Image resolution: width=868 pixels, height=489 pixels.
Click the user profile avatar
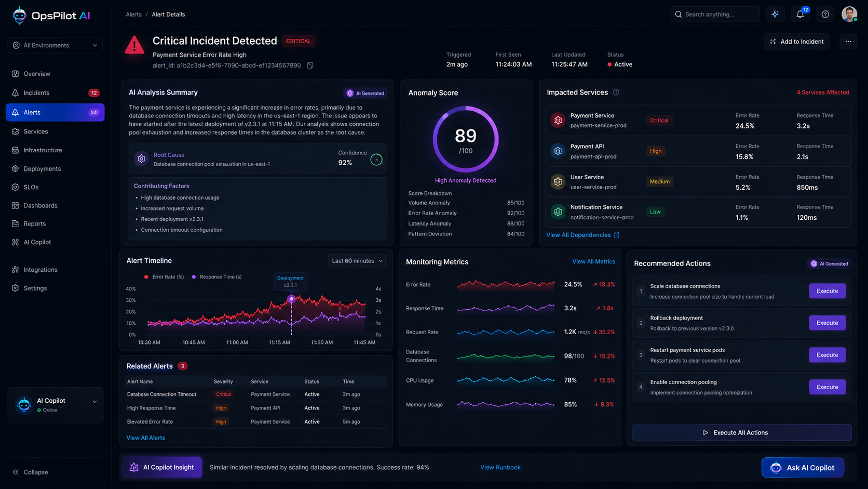(849, 14)
